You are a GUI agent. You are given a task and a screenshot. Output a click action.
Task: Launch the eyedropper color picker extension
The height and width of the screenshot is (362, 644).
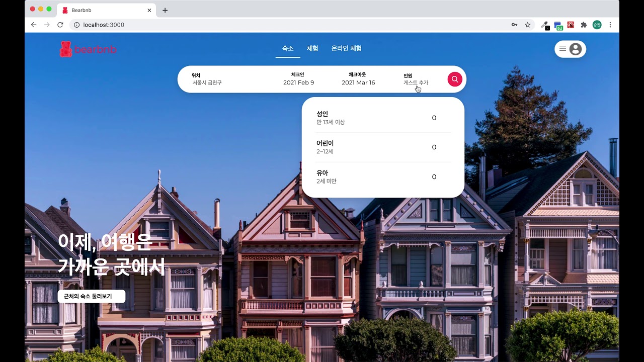pyautogui.click(x=545, y=25)
